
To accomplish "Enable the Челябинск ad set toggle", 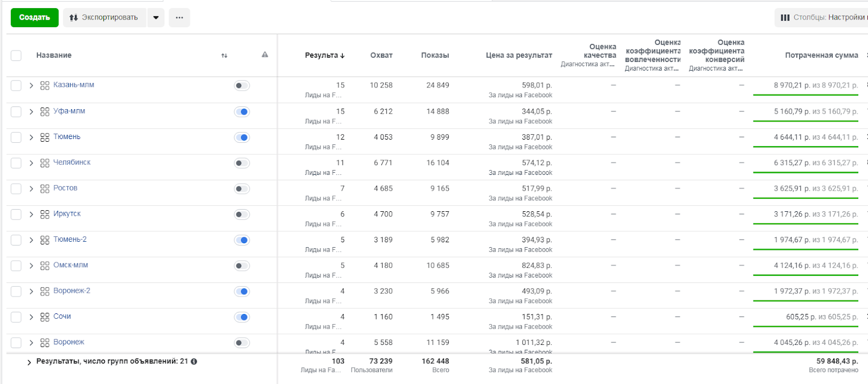I will tap(242, 163).
